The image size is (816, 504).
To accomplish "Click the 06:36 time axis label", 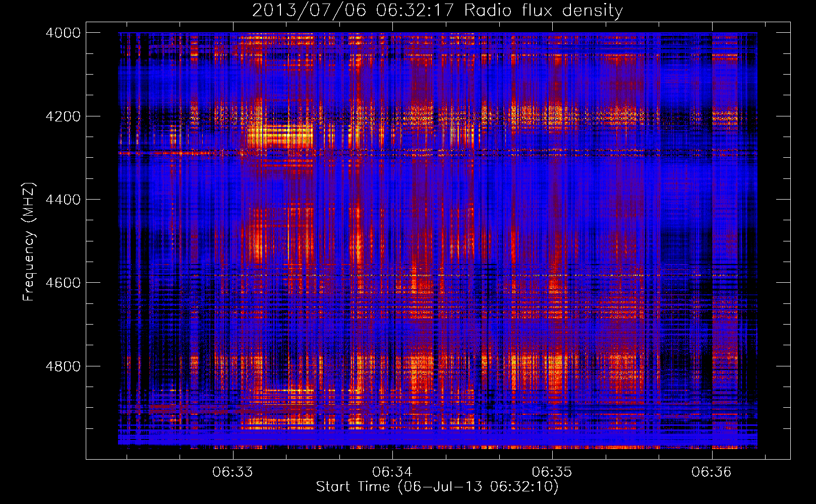I will point(711,472).
